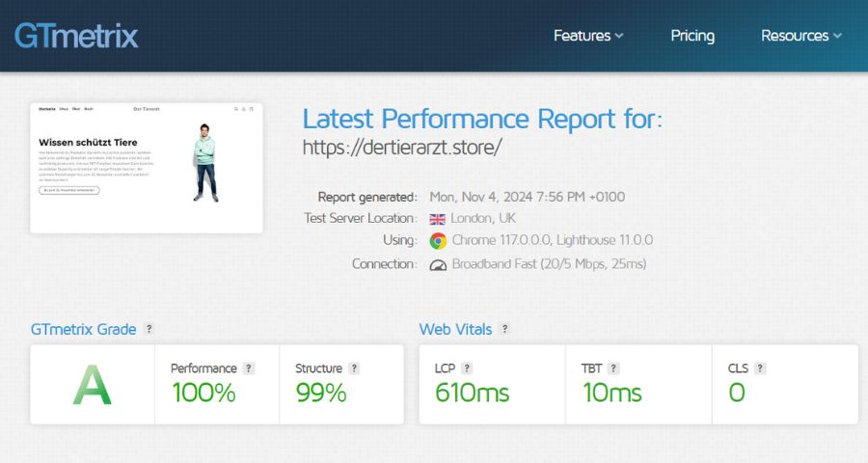
Task: Click the LCP 610ms value
Action: [472, 393]
